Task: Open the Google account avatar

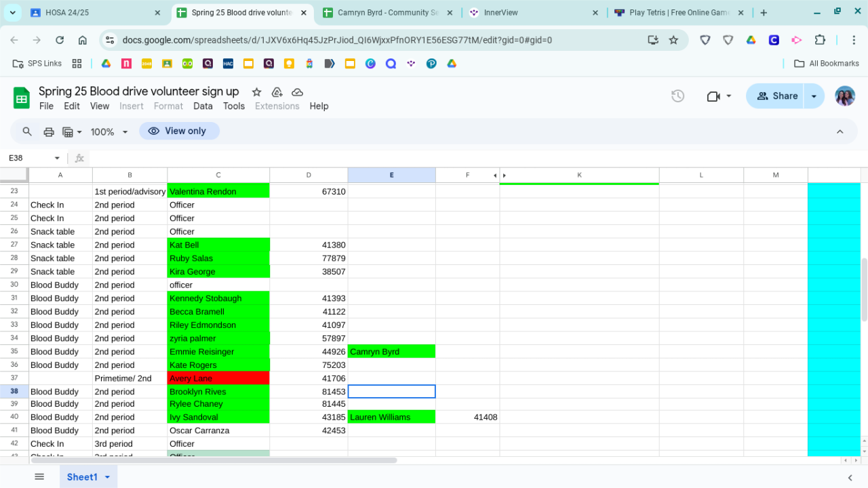Action: (845, 96)
